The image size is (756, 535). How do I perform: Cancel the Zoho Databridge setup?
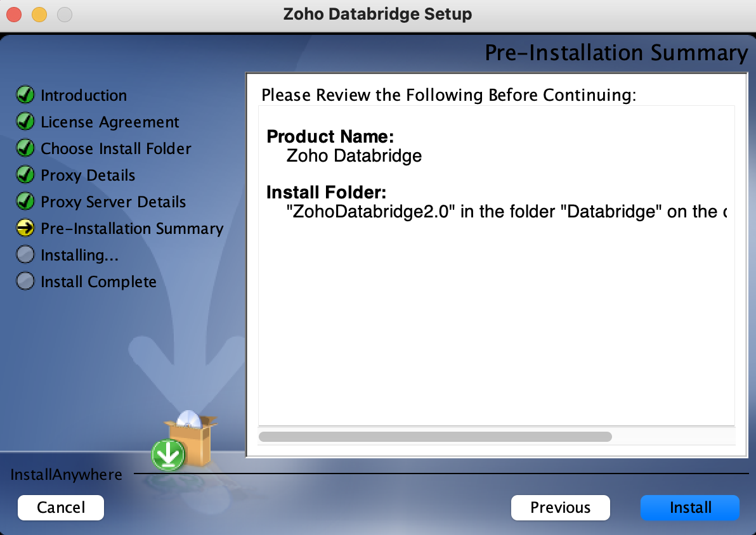61,508
